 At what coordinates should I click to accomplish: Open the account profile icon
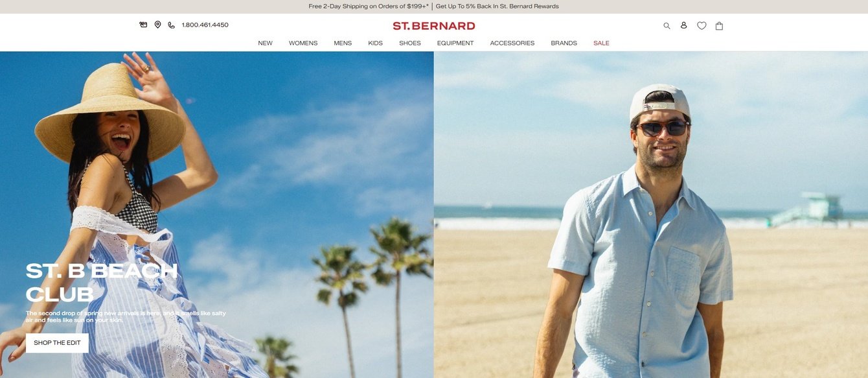click(x=683, y=25)
